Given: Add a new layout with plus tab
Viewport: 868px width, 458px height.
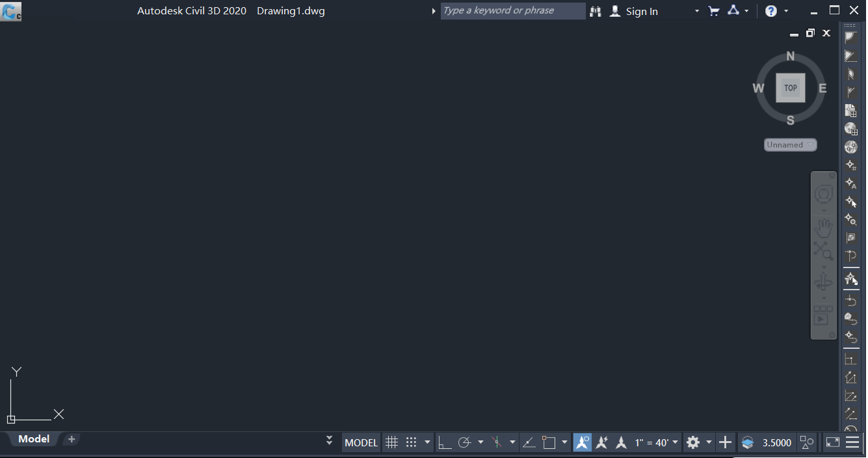Looking at the screenshot, I should coord(72,439).
